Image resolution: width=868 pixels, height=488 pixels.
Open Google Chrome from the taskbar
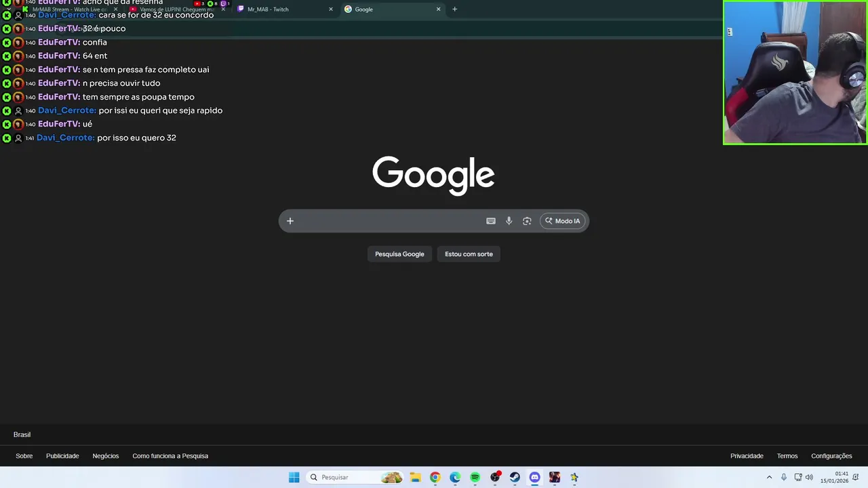(435, 477)
